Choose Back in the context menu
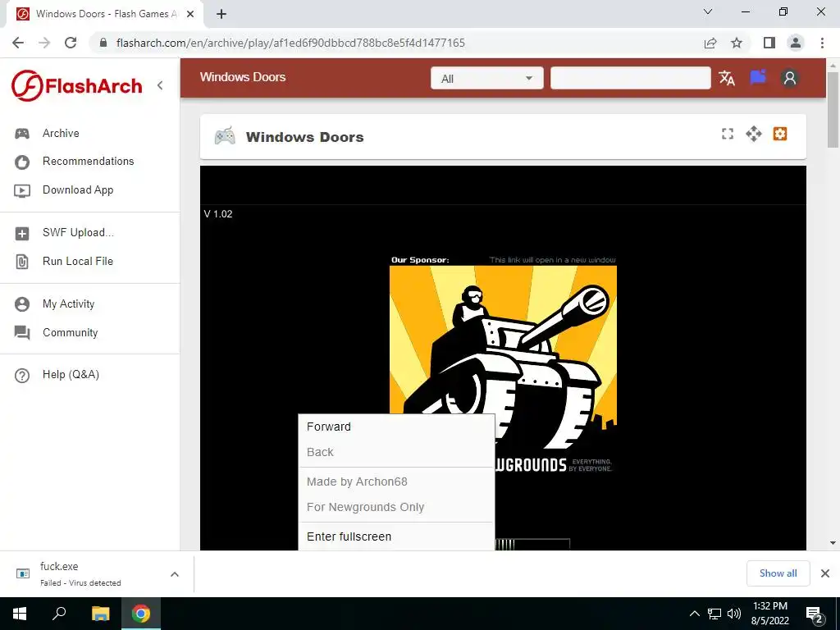 coord(396,452)
